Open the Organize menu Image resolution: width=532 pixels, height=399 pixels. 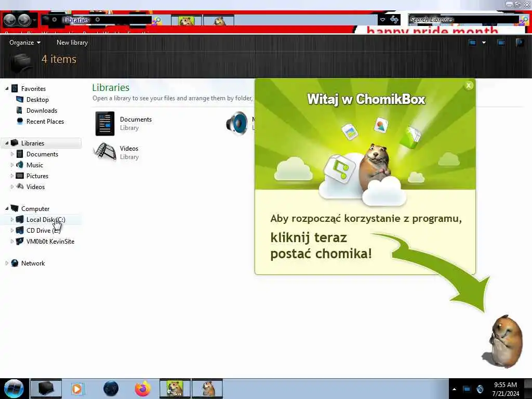tap(25, 43)
